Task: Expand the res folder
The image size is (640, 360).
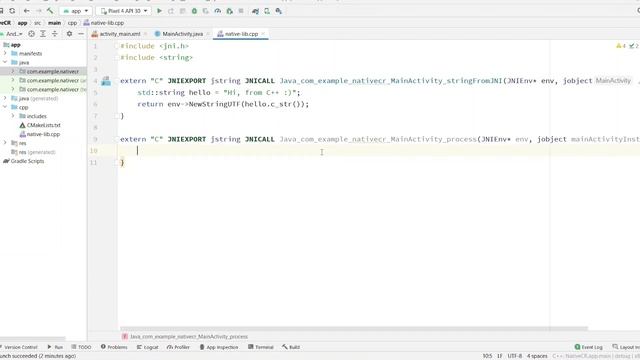Action: point(5,143)
